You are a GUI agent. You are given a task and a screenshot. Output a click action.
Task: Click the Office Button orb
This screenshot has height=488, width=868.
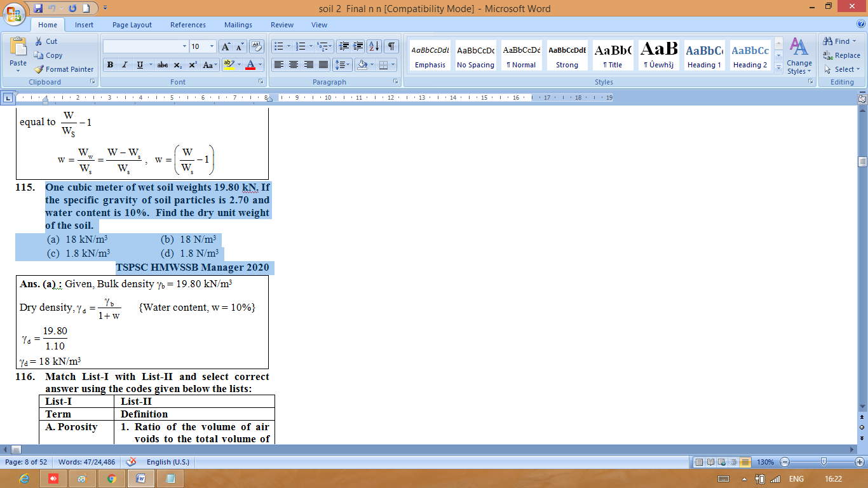click(15, 14)
